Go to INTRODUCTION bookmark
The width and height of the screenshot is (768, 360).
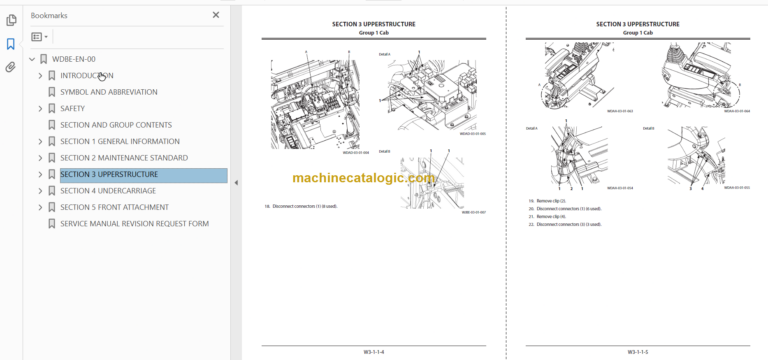[87, 76]
